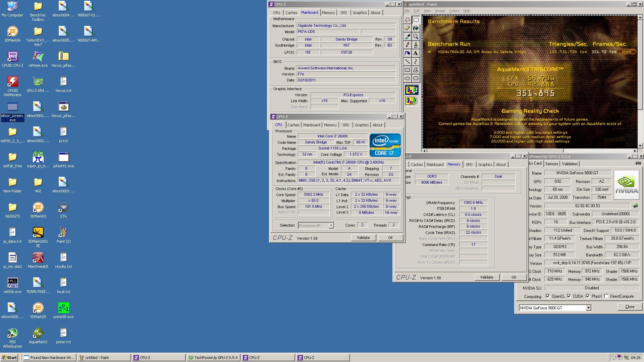The height and width of the screenshot is (362, 644).
Task: Switch to SPD tab in CPU-Z Memory window
Action: tap(469, 165)
